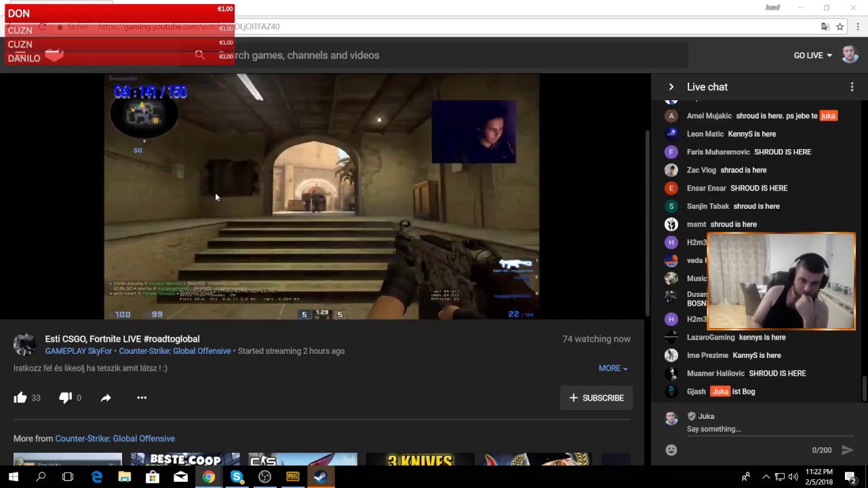Click the 74 watching now count
868x488 pixels.
tap(596, 339)
